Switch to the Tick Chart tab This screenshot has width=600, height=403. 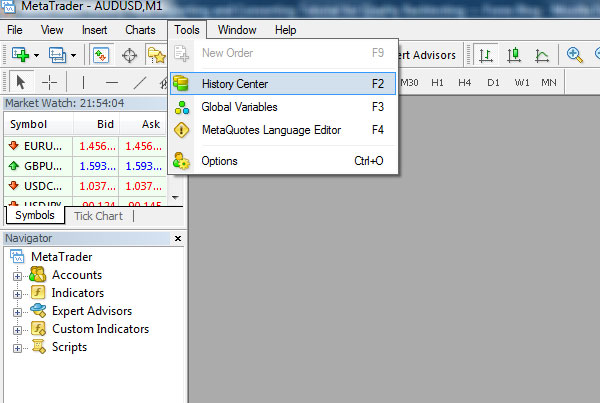point(98,216)
